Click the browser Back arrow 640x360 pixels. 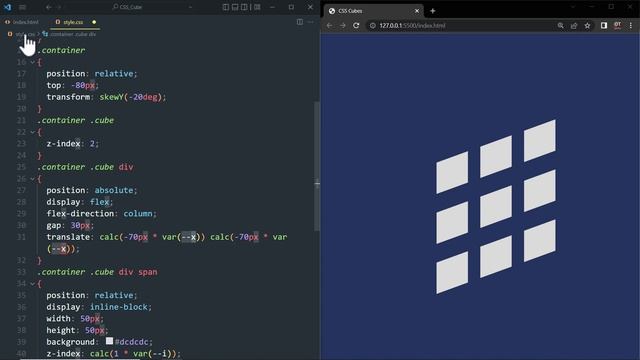coord(329,25)
